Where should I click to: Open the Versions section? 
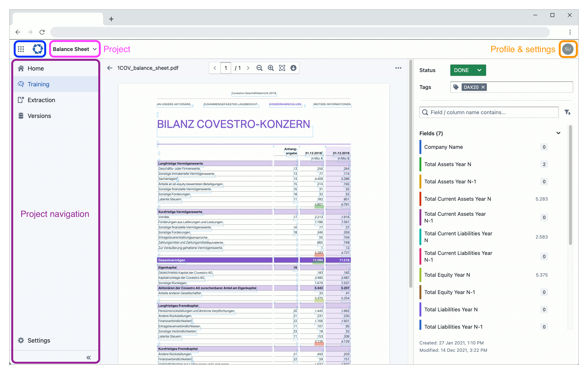click(56, 116)
